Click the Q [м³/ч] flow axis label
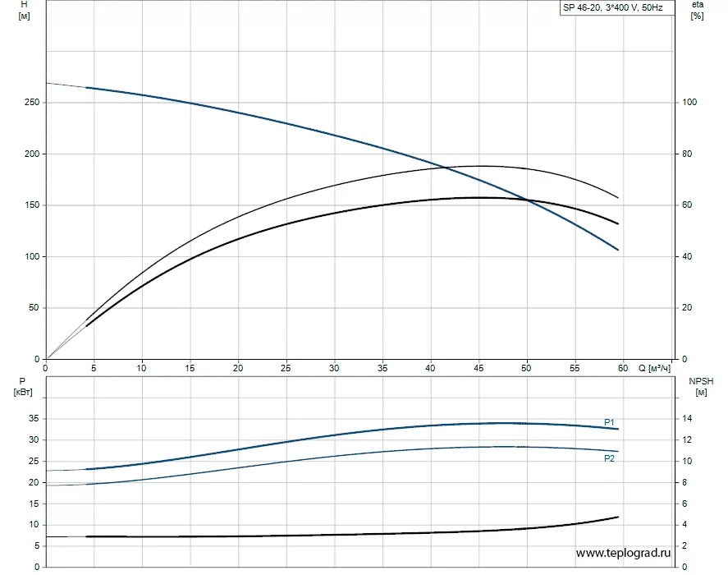The width and height of the screenshot is (728, 575). [655, 368]
